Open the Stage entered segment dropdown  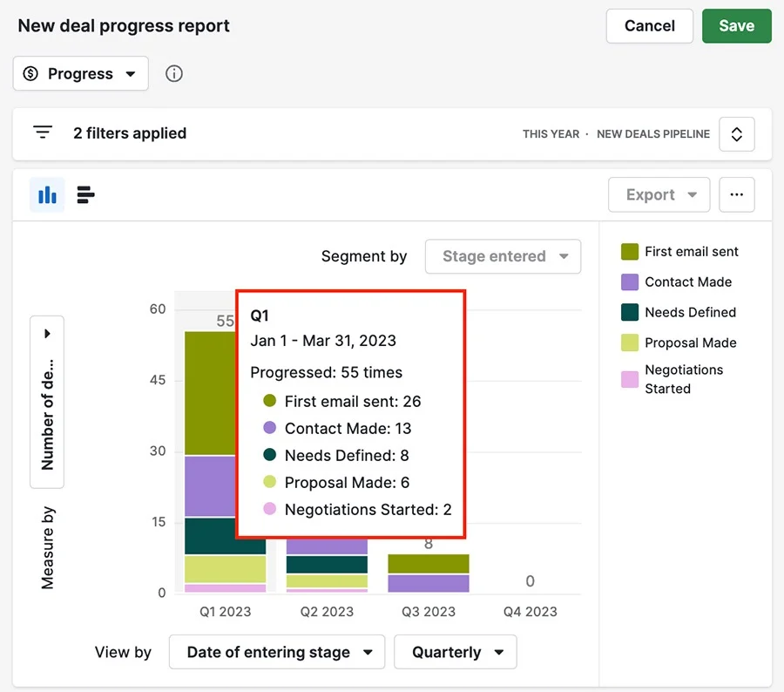pos(503,256)
